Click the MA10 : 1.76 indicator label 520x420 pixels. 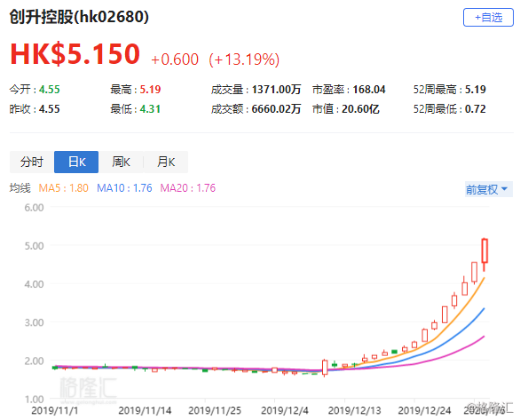click(x=124, y=188)
